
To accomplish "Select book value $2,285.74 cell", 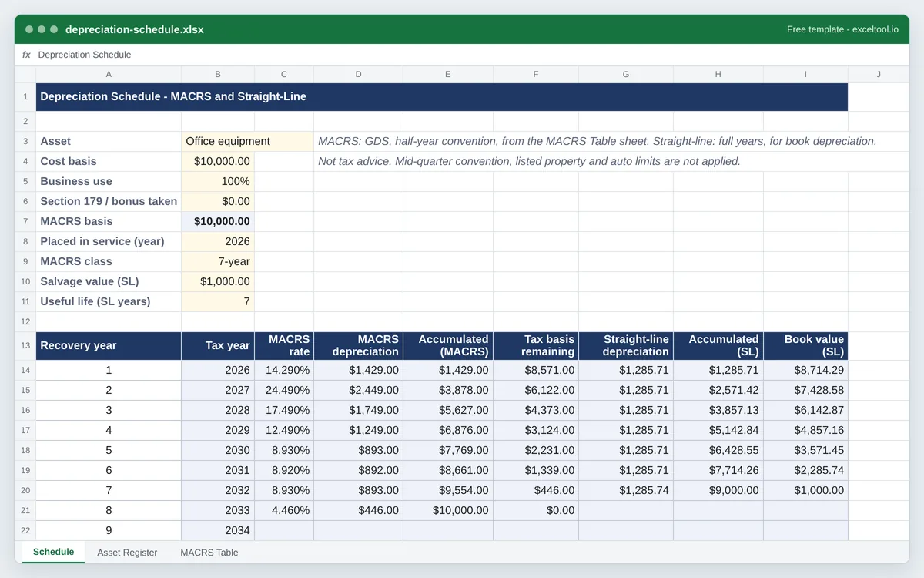I will coord(806,470).
